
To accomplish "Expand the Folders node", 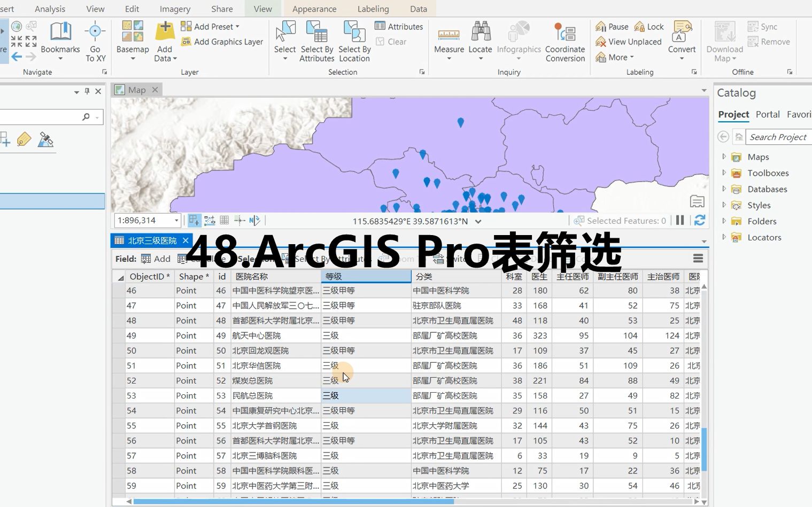I will coord(724,221).
